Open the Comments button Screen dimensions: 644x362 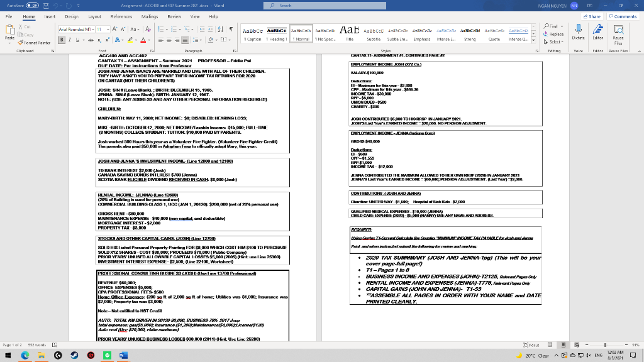point(623,16)
